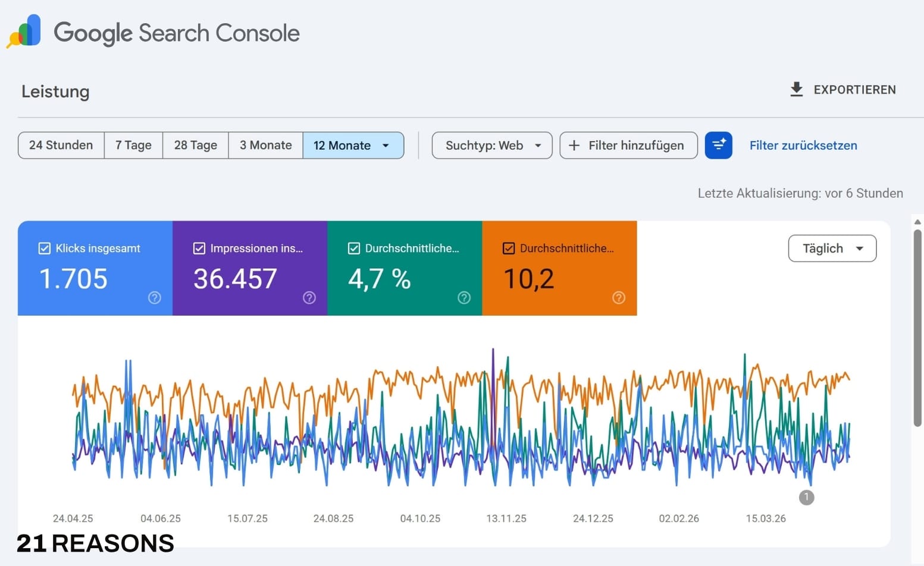Open the blue filter settings icon button
The height and width of the screenshot is (566, 924).
pyautogui.click(x=718, y=145)
